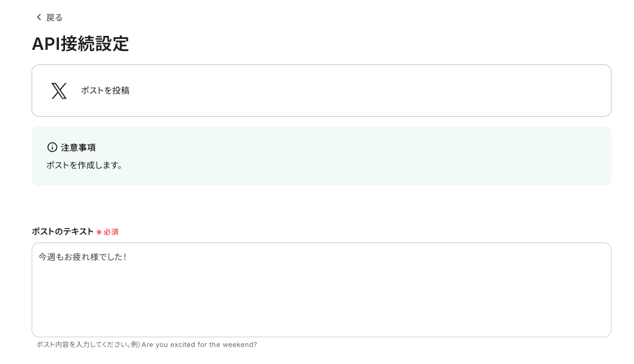Click the API接続設定 page title
The width and height of the screenshot is (634, 364).
80,44
